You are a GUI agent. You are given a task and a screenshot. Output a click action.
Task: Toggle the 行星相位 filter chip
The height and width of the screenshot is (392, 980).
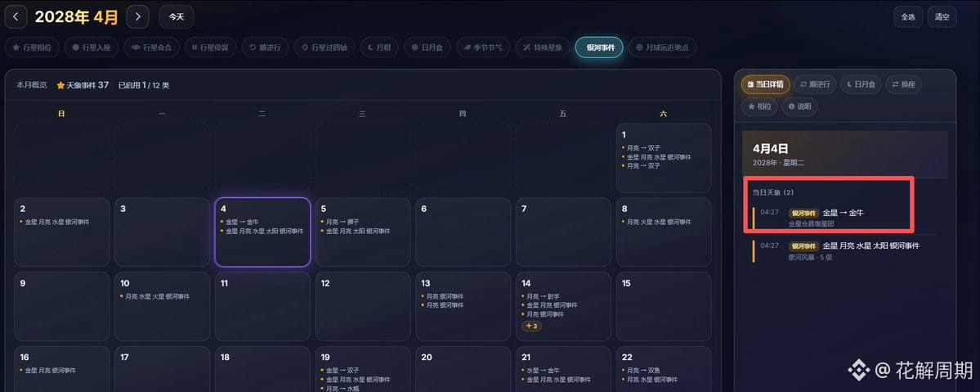[32, 47]
